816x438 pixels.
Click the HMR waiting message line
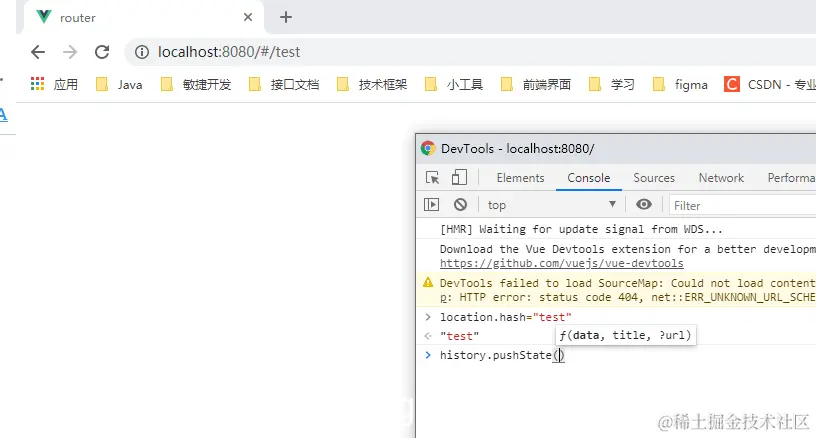[x=581, y=229]
